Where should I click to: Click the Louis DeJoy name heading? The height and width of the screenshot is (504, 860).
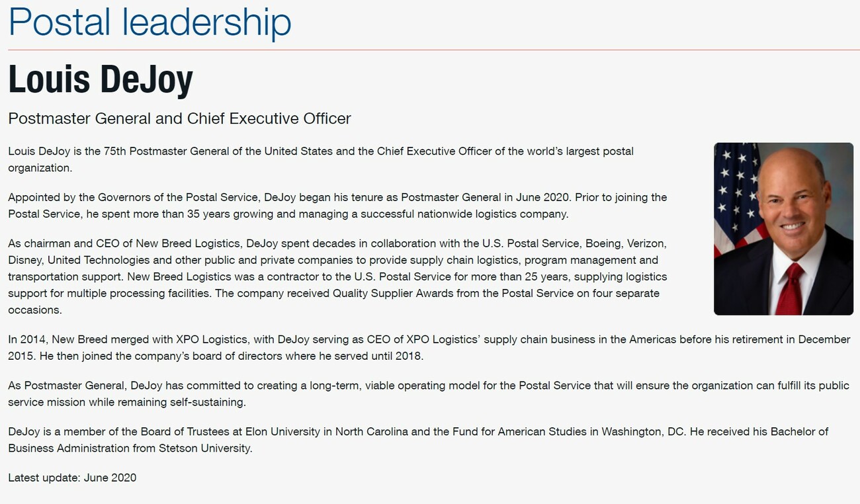tap(101, 79)
